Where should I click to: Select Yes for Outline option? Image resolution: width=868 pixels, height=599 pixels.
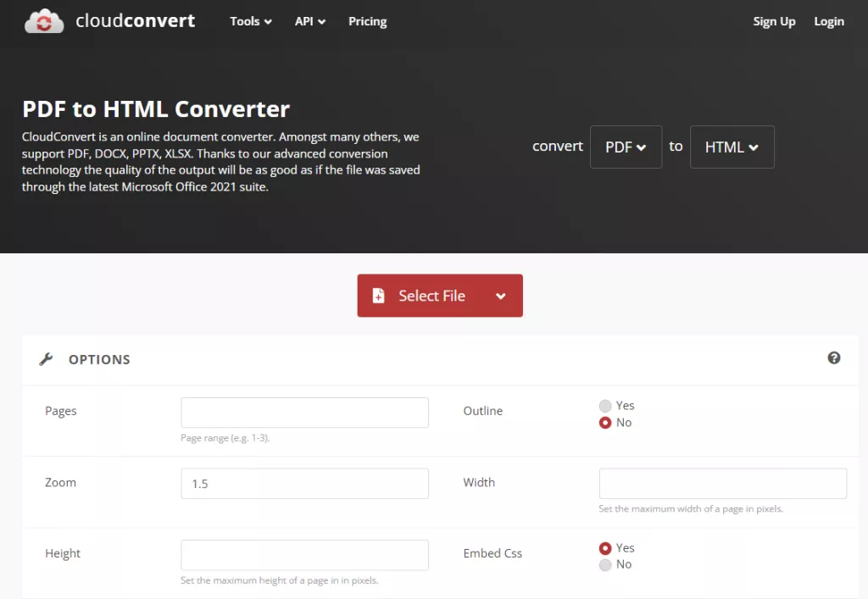(x=605, y=406)
